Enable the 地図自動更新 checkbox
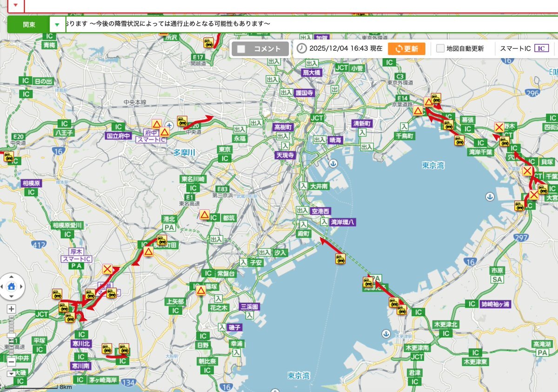This screenshot has width=558, height=392. 440,48
